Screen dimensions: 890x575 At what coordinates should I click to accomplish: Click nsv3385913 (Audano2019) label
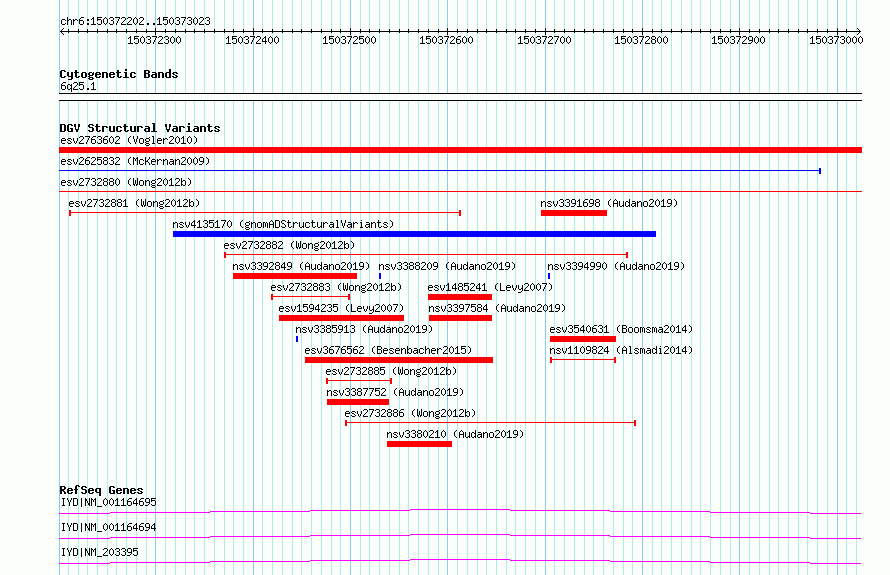pyautogui.click(x=364, y=329)
